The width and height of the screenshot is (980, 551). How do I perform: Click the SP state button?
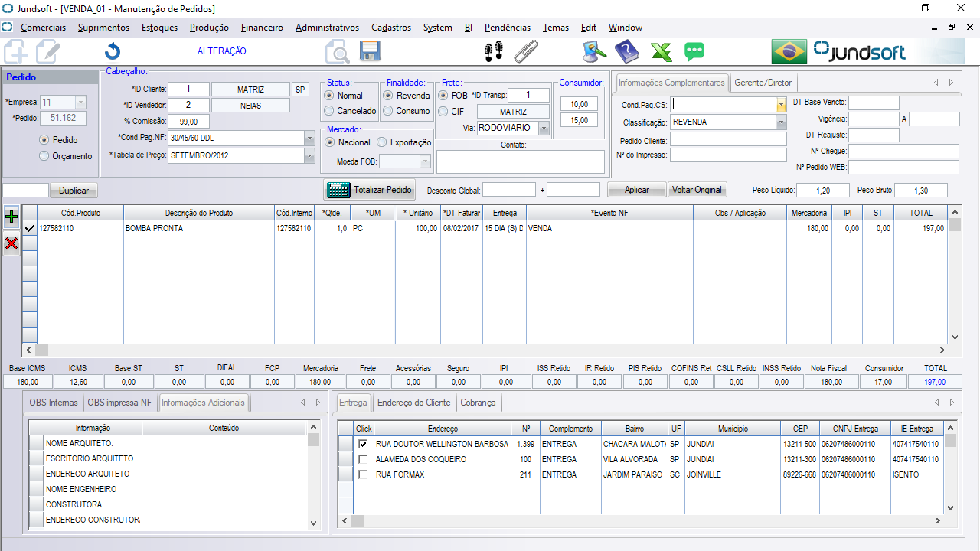300,90
